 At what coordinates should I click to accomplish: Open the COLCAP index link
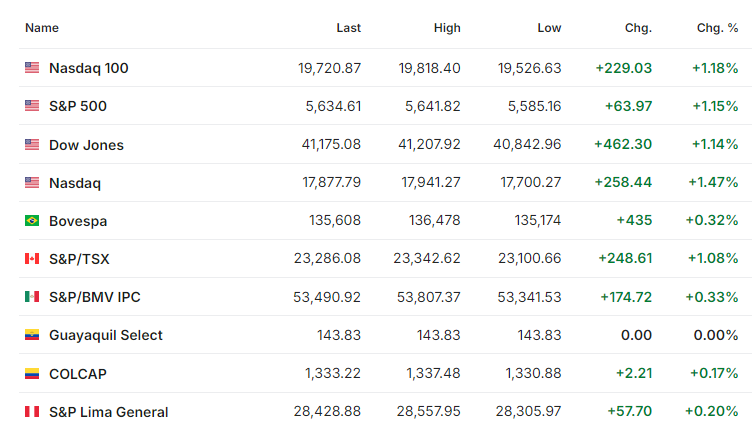point(78,374)
